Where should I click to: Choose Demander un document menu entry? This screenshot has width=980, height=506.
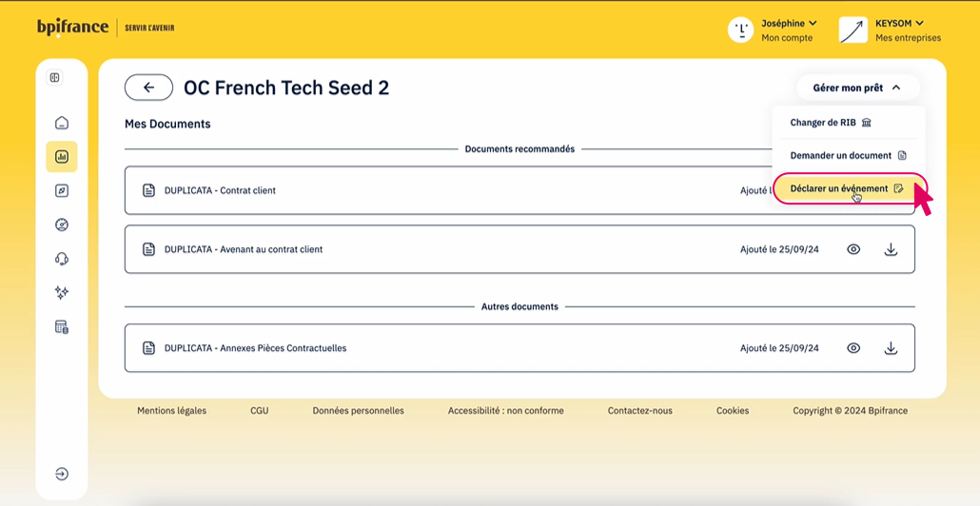[848, 155]
